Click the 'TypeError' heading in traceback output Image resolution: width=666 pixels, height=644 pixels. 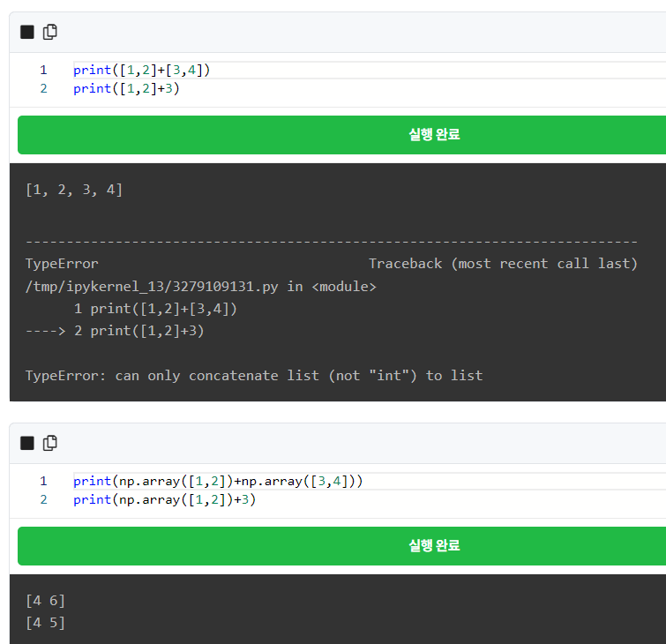tap(62, 264)
